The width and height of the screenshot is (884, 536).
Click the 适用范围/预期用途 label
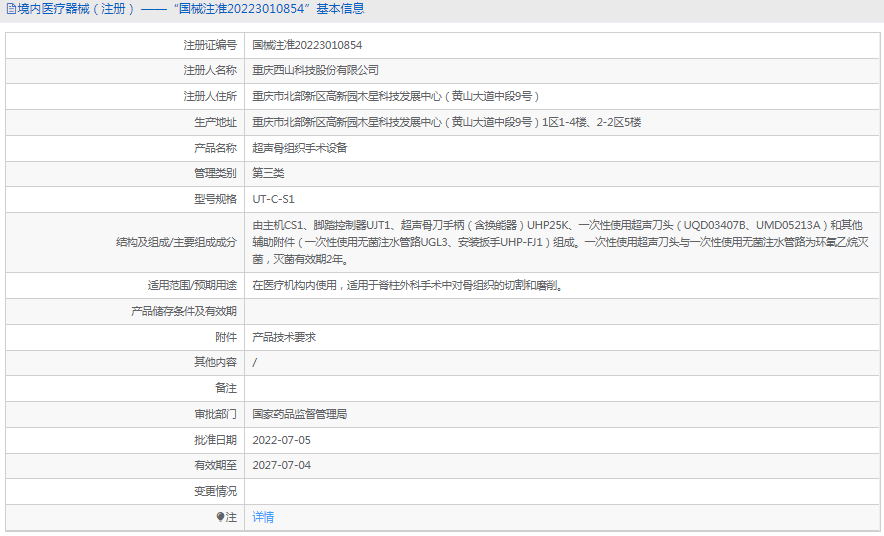tap(192, 285)
